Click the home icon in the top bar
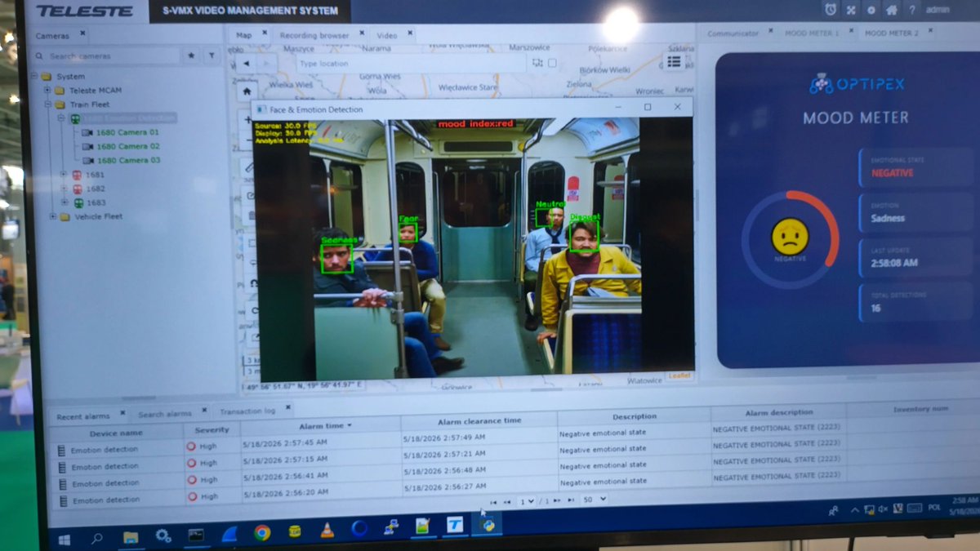 pyautogui.click(x=891, y=10)
